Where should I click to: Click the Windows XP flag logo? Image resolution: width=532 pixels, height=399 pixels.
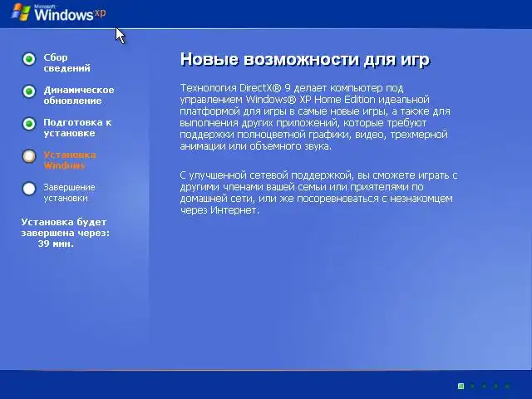tap(21, 12)
